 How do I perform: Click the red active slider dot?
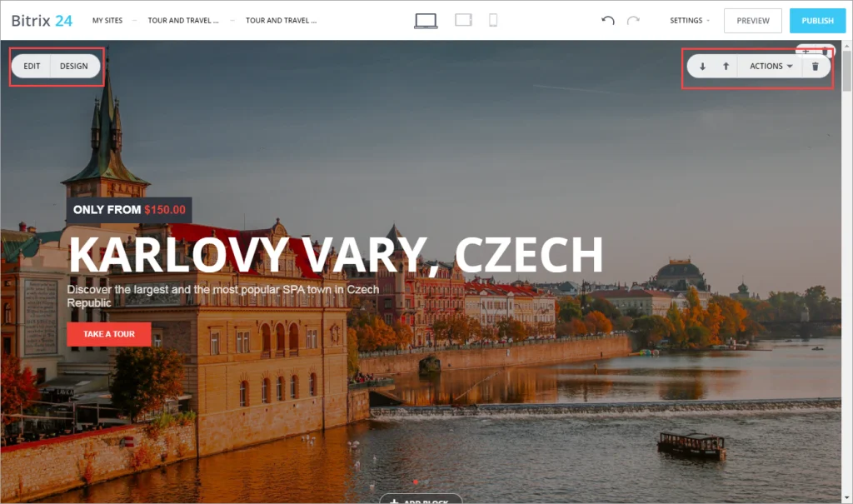(416, 482)
